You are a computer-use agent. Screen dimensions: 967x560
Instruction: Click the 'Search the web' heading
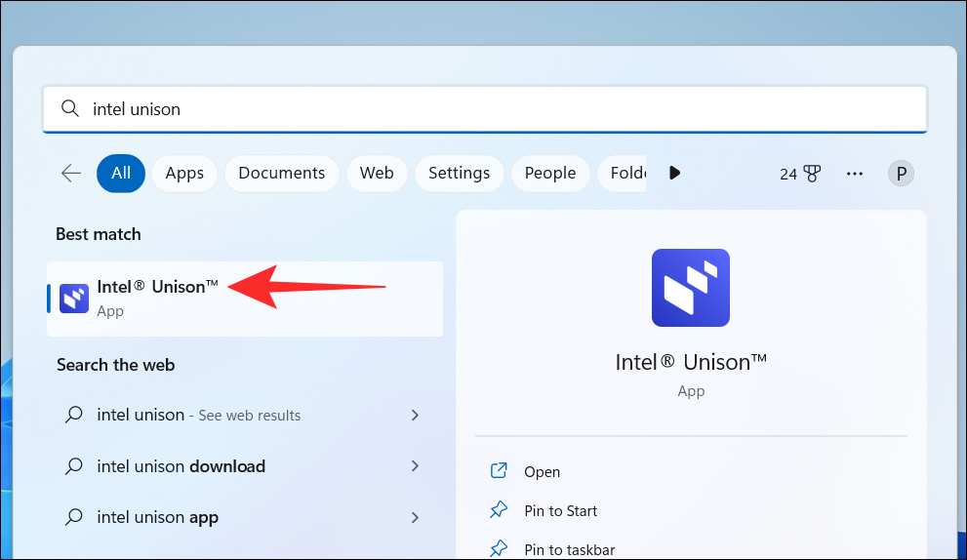click(115, 365)
